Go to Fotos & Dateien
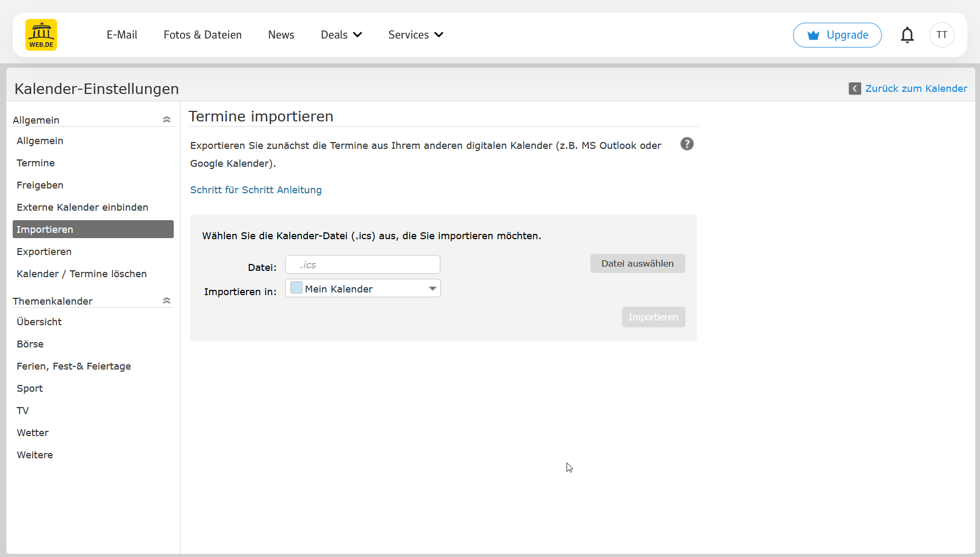This screenshot has height=557, width=980. 203,35
